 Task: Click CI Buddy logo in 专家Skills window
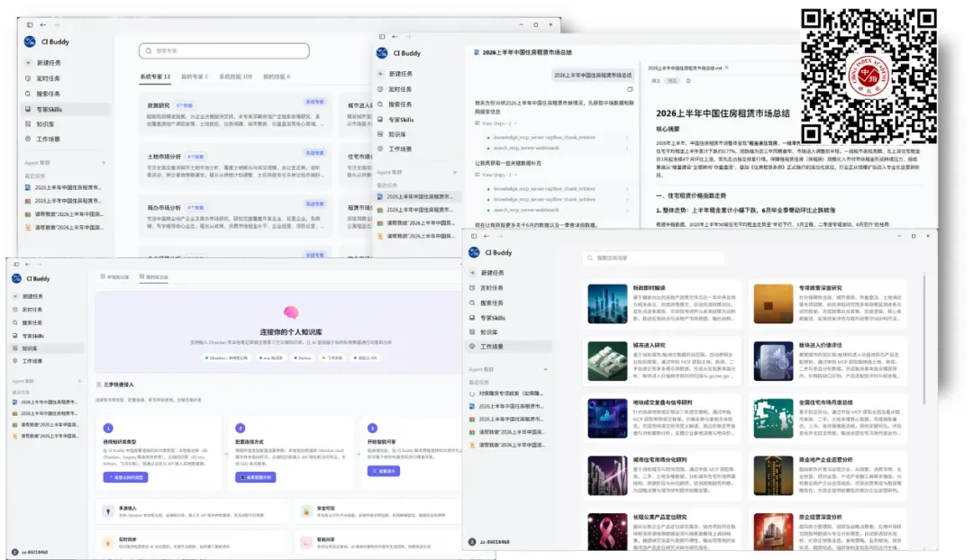pos(30,41)
